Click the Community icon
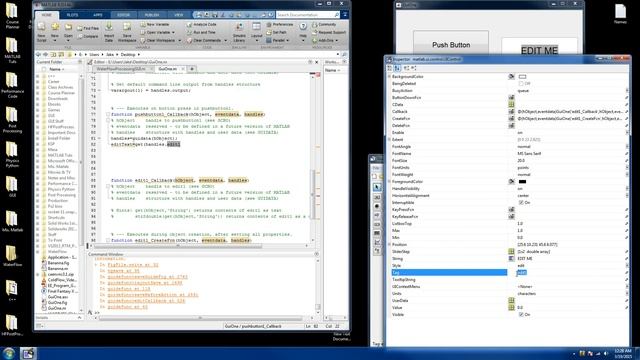Image resolution: width=640 pixels, height=360 pixels. point(314,24)
